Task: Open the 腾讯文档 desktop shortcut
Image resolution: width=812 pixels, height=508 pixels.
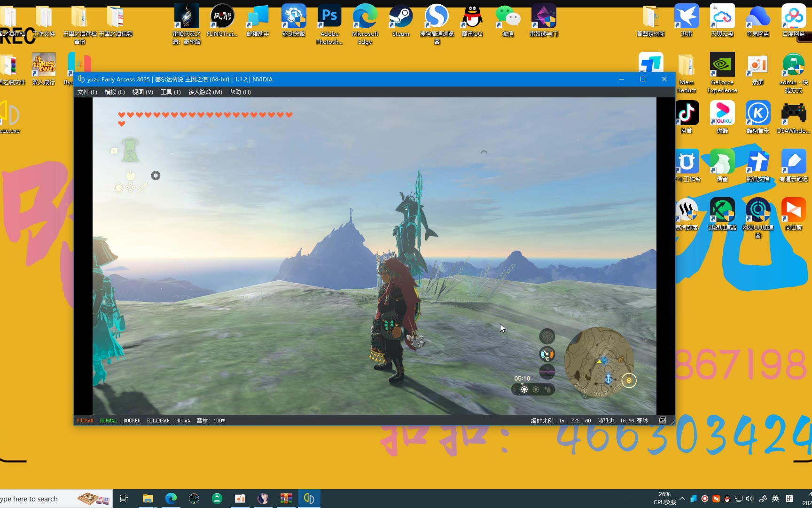Action: [x=758, y=166]
